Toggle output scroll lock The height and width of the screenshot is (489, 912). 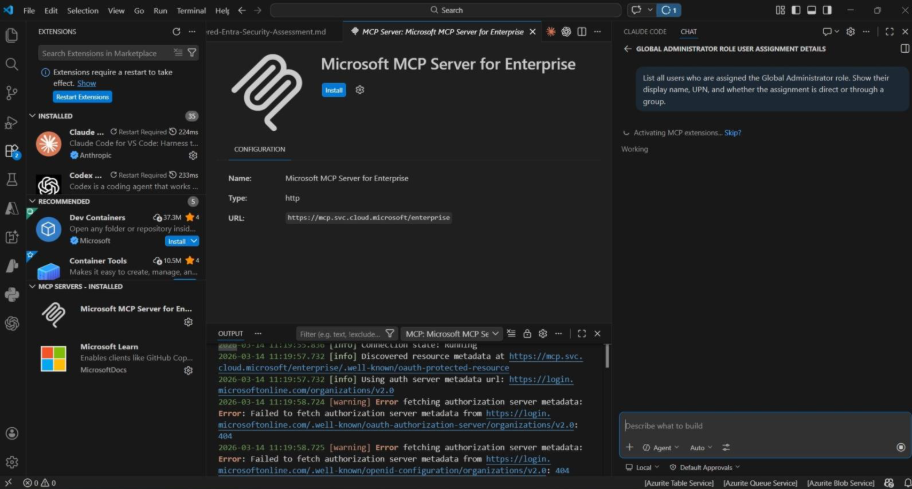tap(526, 333)
